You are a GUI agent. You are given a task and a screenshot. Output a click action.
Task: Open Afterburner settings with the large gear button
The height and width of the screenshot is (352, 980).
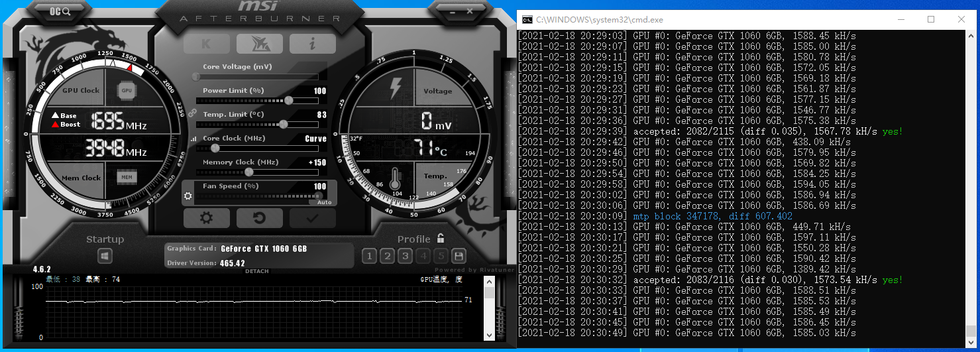click(207, 217)
